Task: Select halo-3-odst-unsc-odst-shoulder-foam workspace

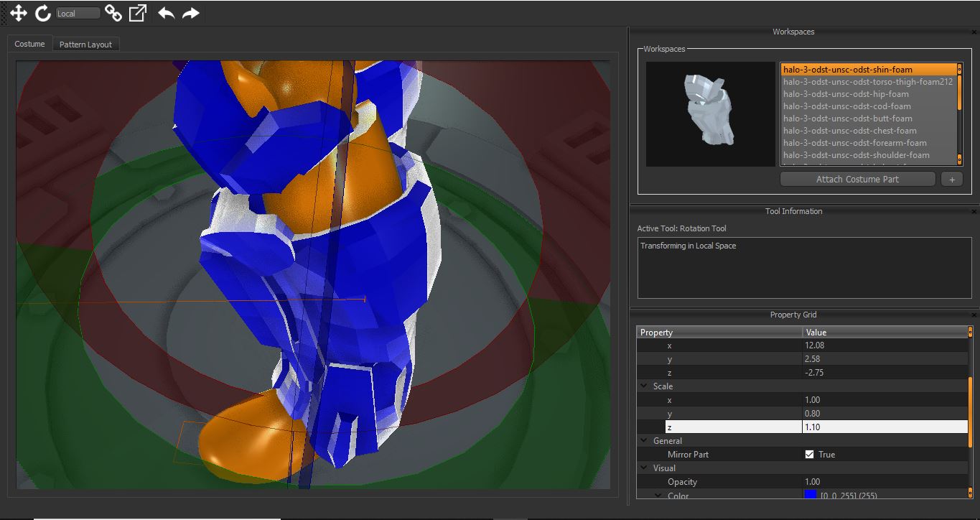Action: point(869,155)
